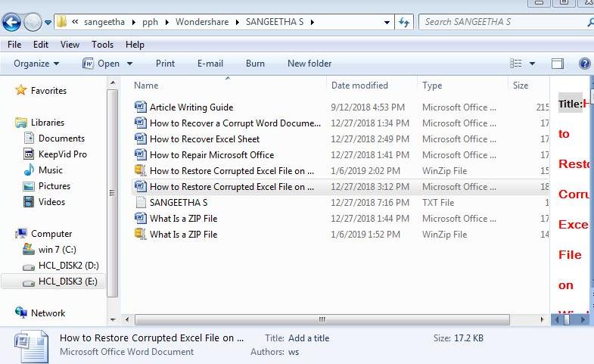Expand the Open button dropdown arrow
This screenshot has width=594, height=364.
[129, 64]
